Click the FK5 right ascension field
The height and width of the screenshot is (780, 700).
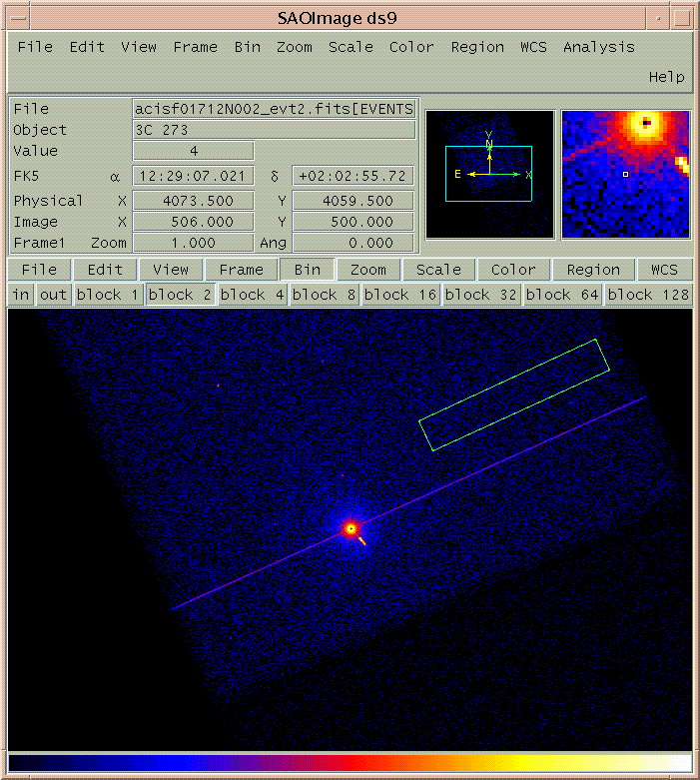pyautogui.click(x=194, y=176)
